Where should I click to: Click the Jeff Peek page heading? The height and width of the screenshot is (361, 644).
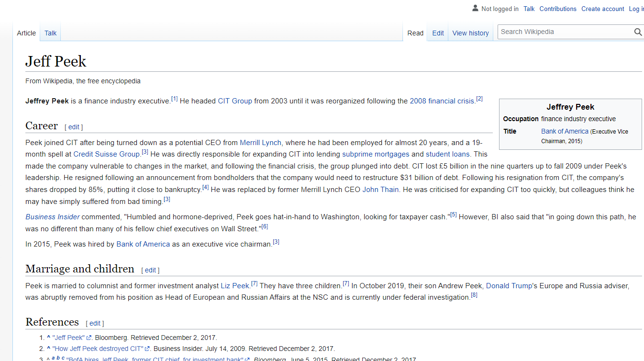[x=56, y=62]
